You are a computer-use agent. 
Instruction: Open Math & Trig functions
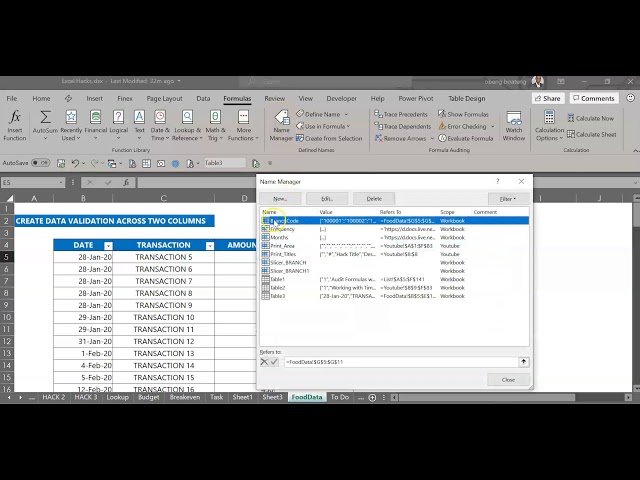point(215,126)
